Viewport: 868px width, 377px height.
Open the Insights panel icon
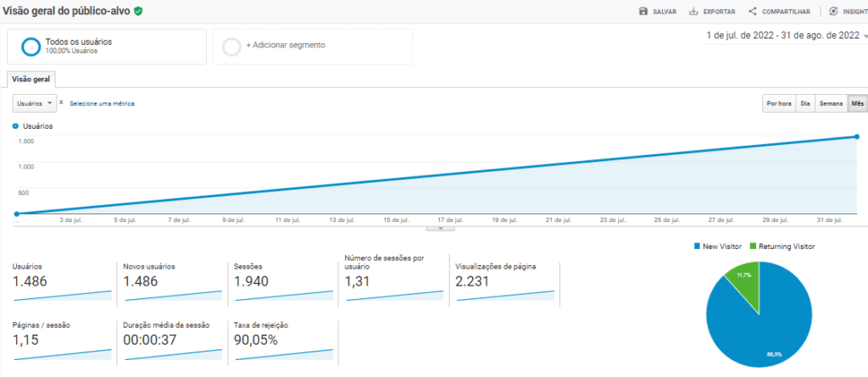(x=834, y=11)
